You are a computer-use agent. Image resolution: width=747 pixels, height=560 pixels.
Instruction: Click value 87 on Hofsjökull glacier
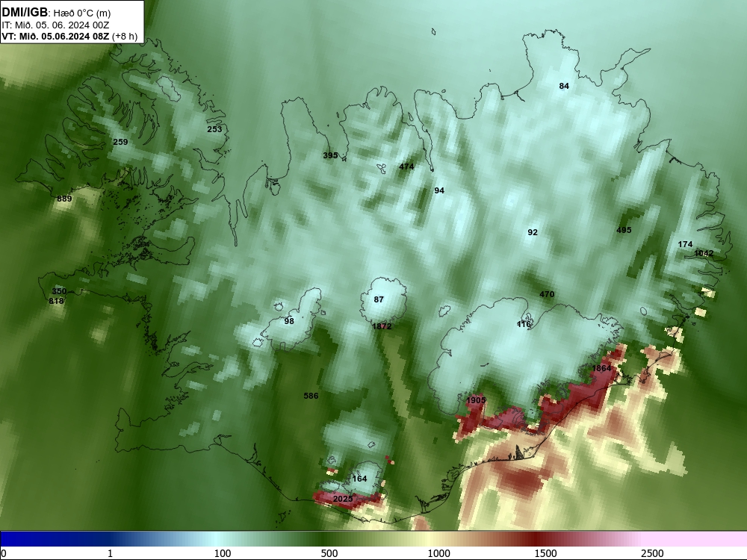[379, 299]
